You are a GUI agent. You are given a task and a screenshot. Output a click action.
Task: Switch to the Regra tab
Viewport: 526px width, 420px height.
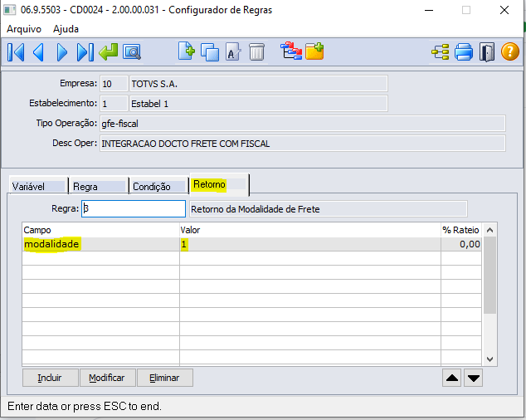pyautogui.click(x=99, y=186)
